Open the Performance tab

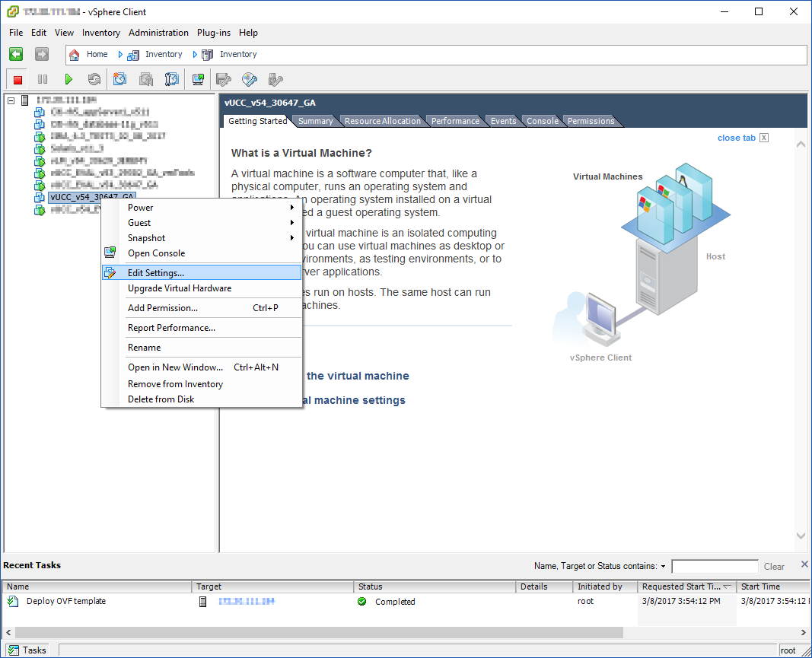pyautogui.click(x=455, y=121)
